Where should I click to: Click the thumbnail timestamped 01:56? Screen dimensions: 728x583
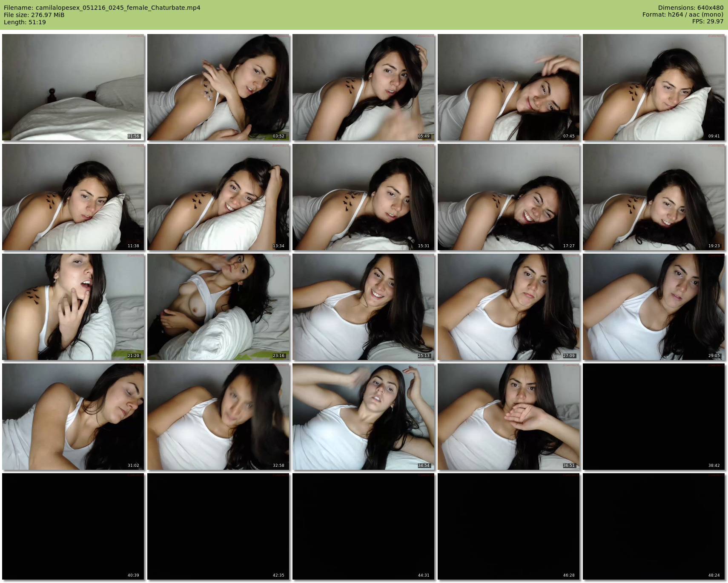click(x=73, y=87)
